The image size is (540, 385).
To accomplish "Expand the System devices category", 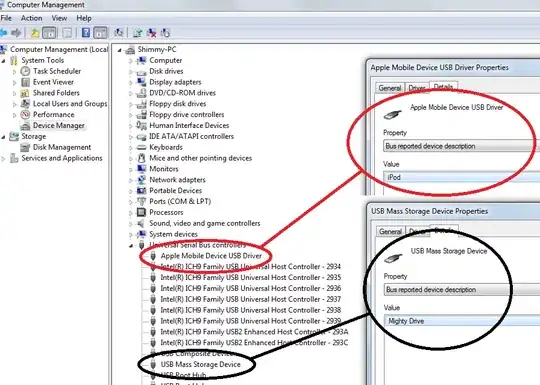I will 131,235.
